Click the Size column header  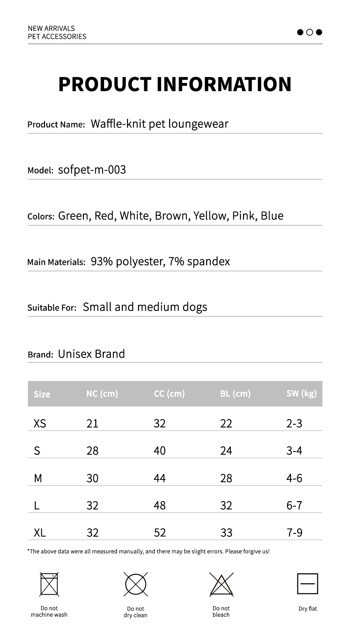42,394
